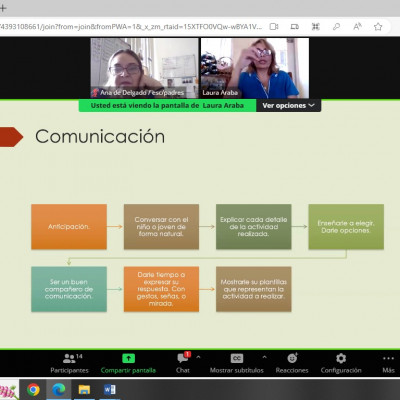Open the Chat panel

[183, 363]
